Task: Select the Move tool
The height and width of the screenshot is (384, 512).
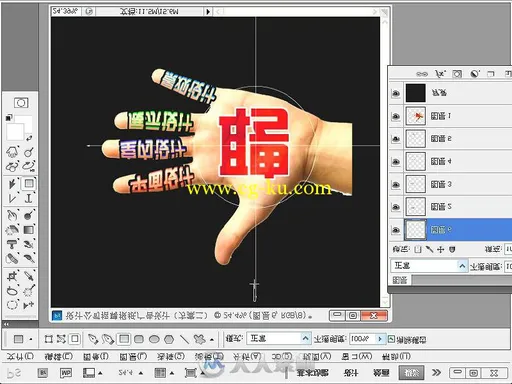Action: coord(29,305)
